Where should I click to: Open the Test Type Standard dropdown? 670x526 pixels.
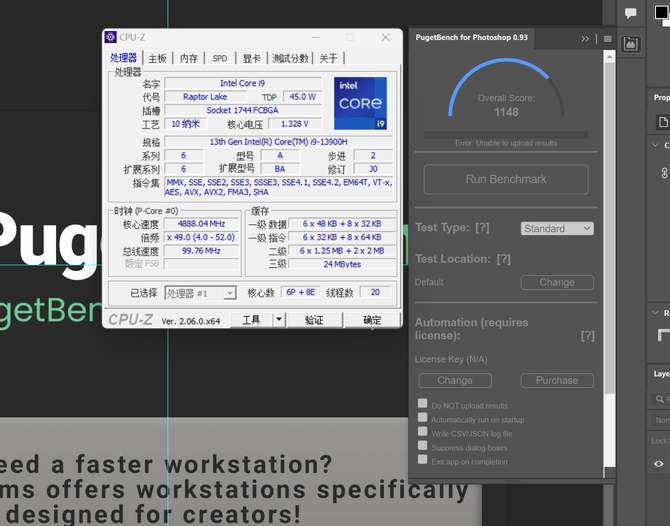tap(557, 229)
